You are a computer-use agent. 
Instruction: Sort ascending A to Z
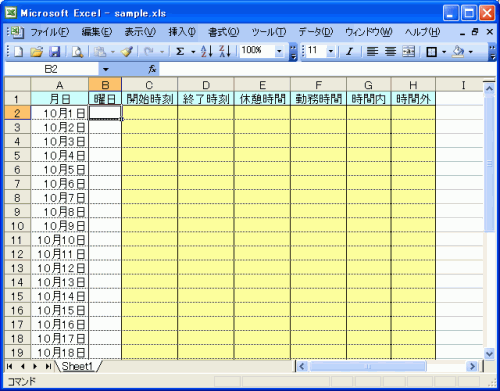coord(207,51)
